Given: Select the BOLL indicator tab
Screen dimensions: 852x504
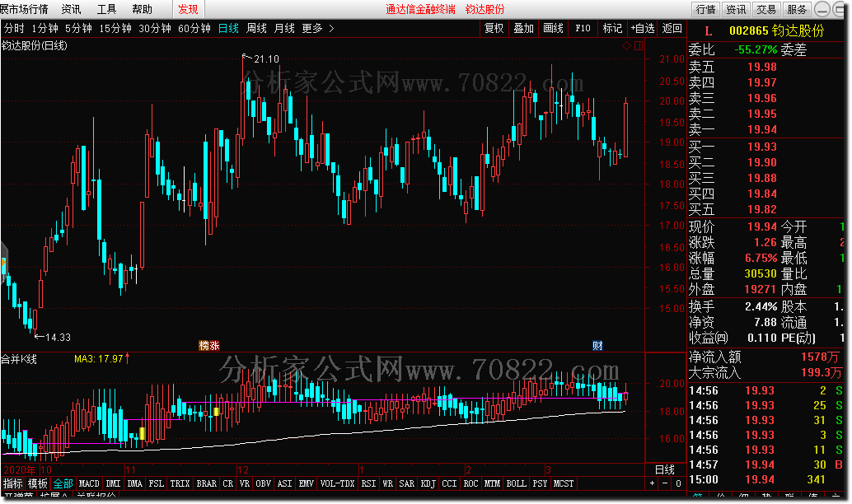Looking at the screenshot, I should point(516,483).
